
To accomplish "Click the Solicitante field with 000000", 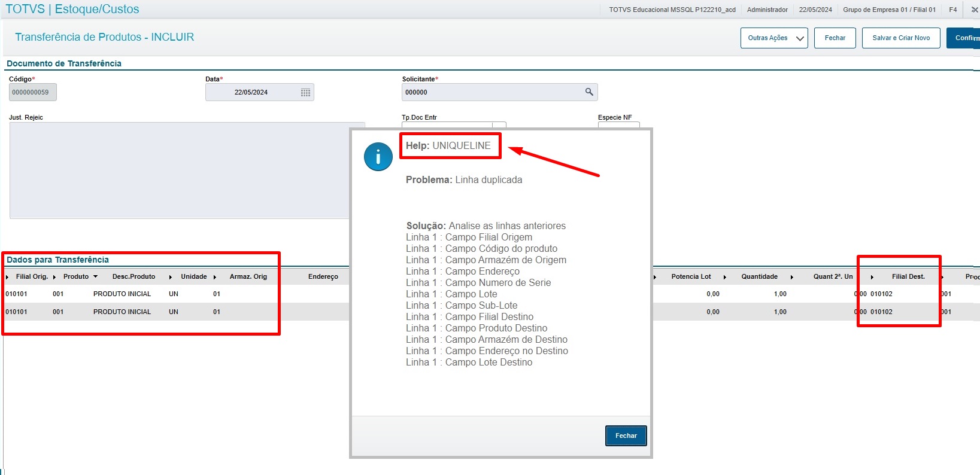I will pos(500,92).
